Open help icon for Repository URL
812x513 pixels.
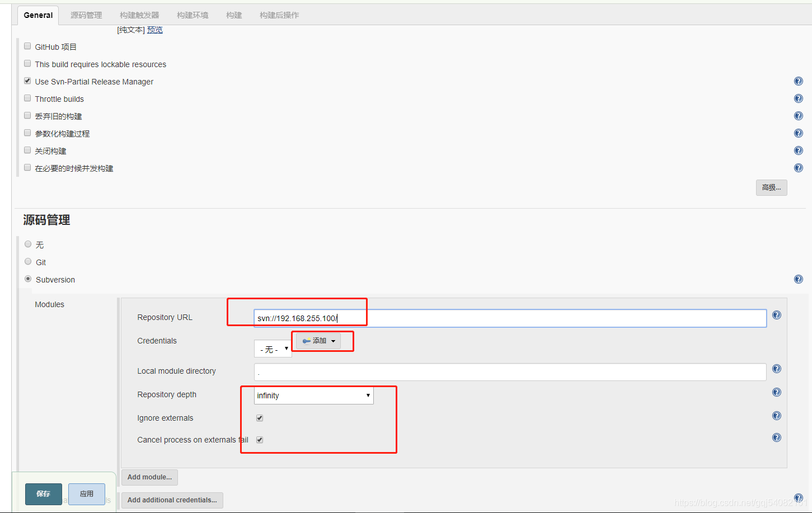(x=777, y=315)
